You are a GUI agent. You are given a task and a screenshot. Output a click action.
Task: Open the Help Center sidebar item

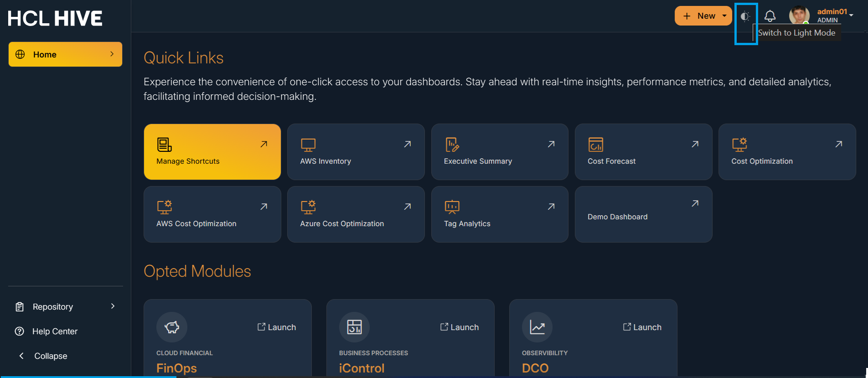coord(55,331)
